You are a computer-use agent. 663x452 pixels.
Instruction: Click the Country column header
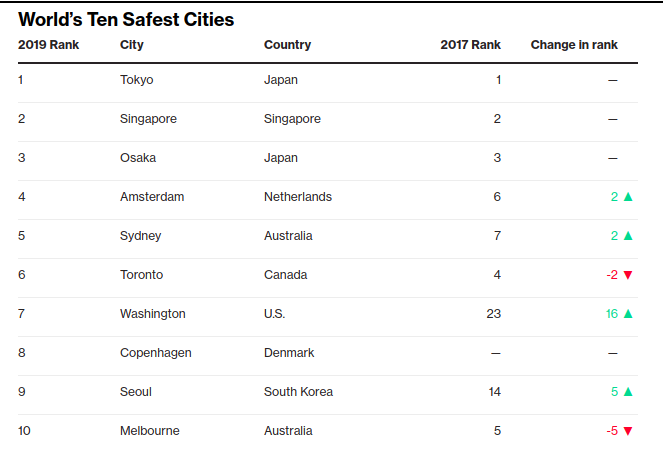pos(288,45)
